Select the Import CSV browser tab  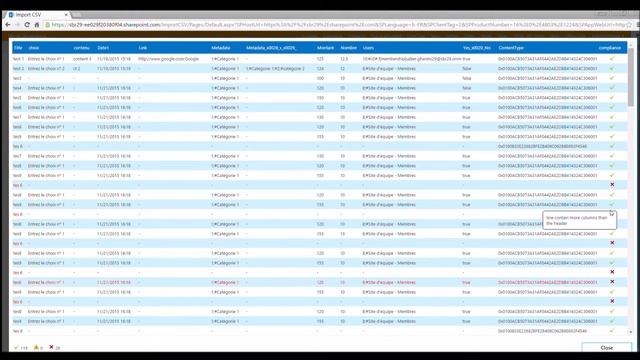click(x=37, y=15)
